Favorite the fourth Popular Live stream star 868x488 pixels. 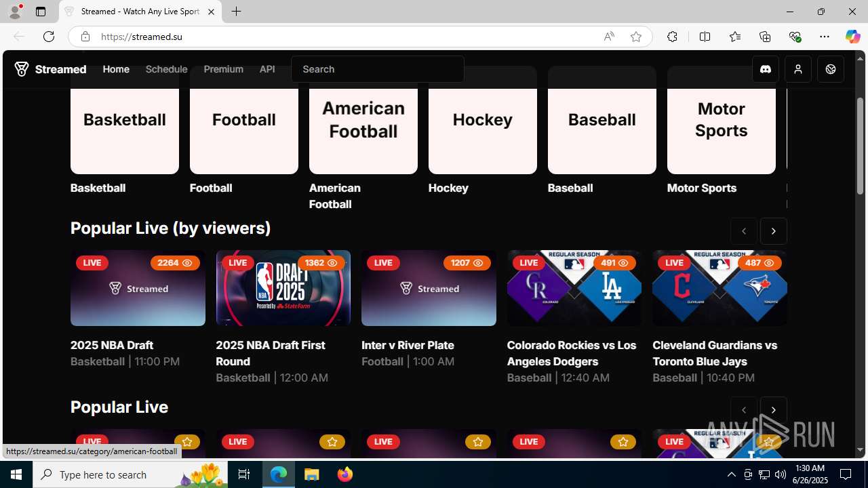[x=623, y=442]
